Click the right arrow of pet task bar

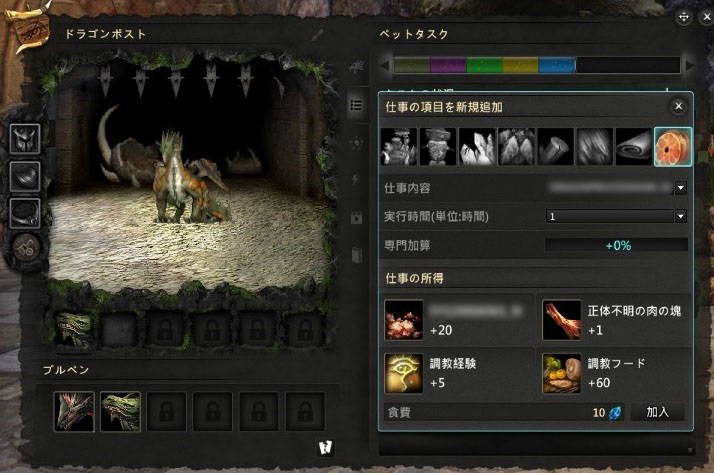click(x=689, y=65)
